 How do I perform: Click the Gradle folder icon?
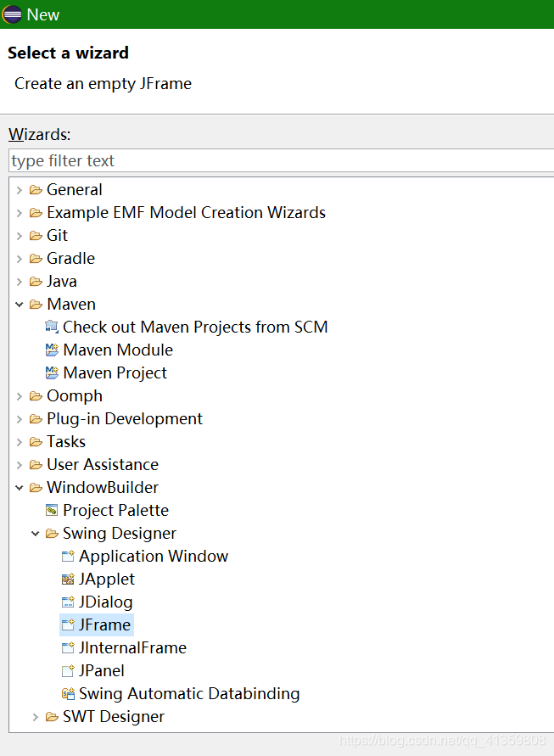click(36, 259)
